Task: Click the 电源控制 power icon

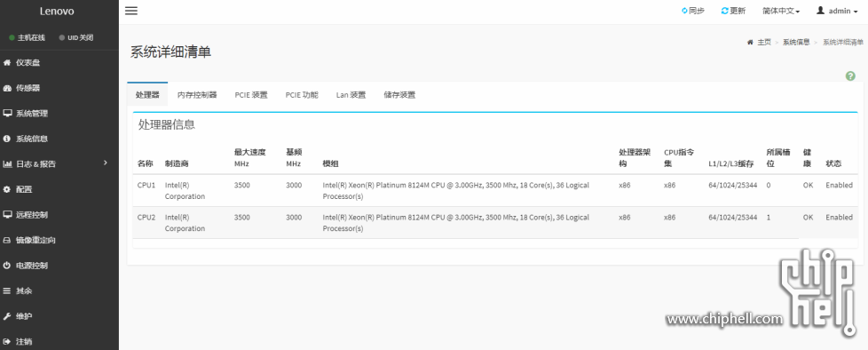Action: 7,266
